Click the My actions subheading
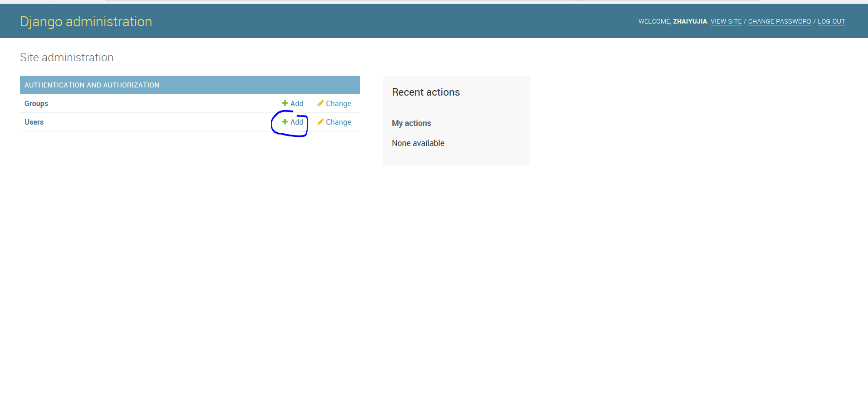868x402 pixels. [x=411, y=123]
